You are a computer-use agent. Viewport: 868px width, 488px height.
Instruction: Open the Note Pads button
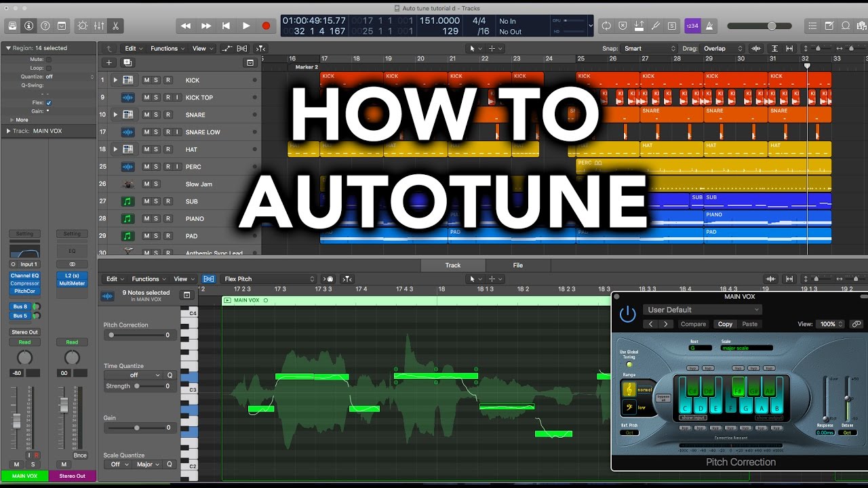click(x=829, y=26)
